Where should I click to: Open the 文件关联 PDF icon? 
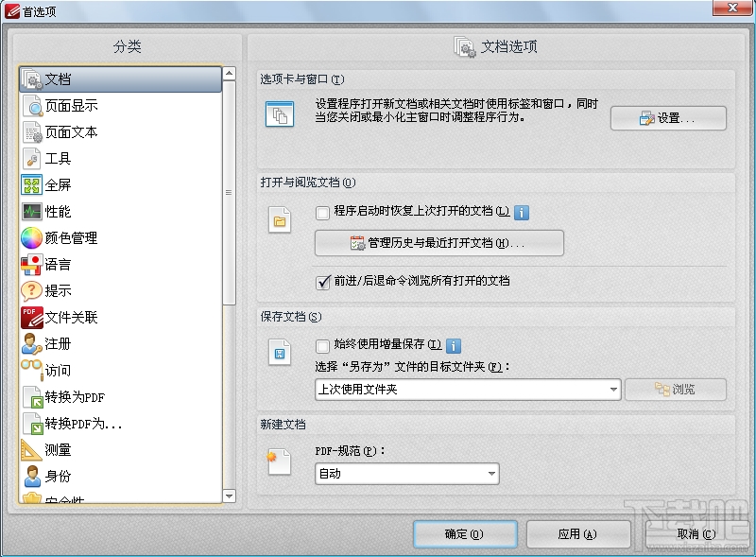pyautogui.click(x=32, y=317)
